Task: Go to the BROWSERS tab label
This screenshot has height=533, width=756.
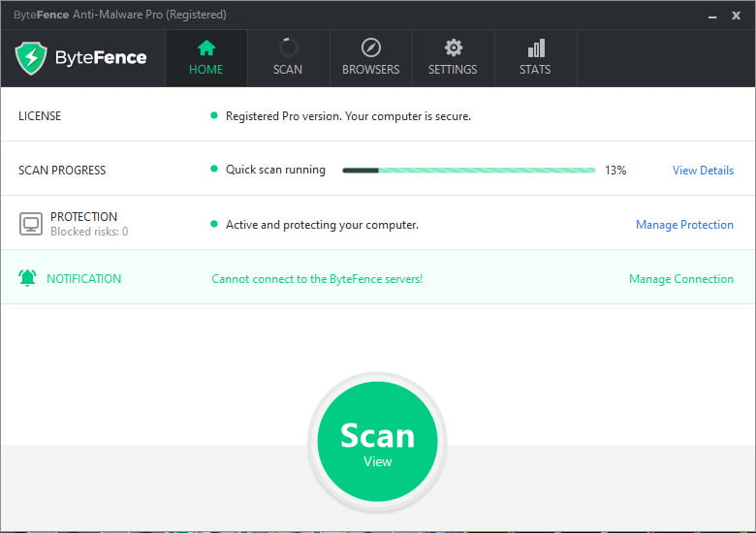Action: click(371, 70)
